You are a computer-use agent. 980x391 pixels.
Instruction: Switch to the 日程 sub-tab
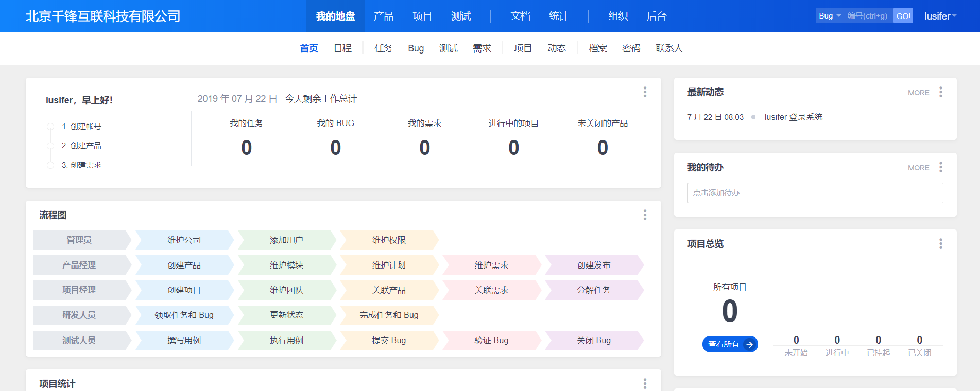pyautogui.click(x=342, y=48)
